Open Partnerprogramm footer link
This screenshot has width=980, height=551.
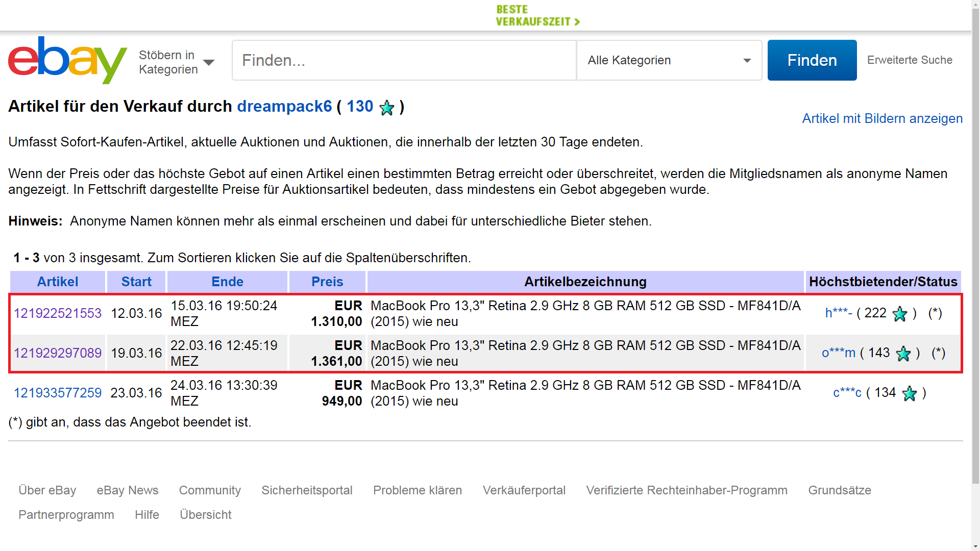pos(66,515)
